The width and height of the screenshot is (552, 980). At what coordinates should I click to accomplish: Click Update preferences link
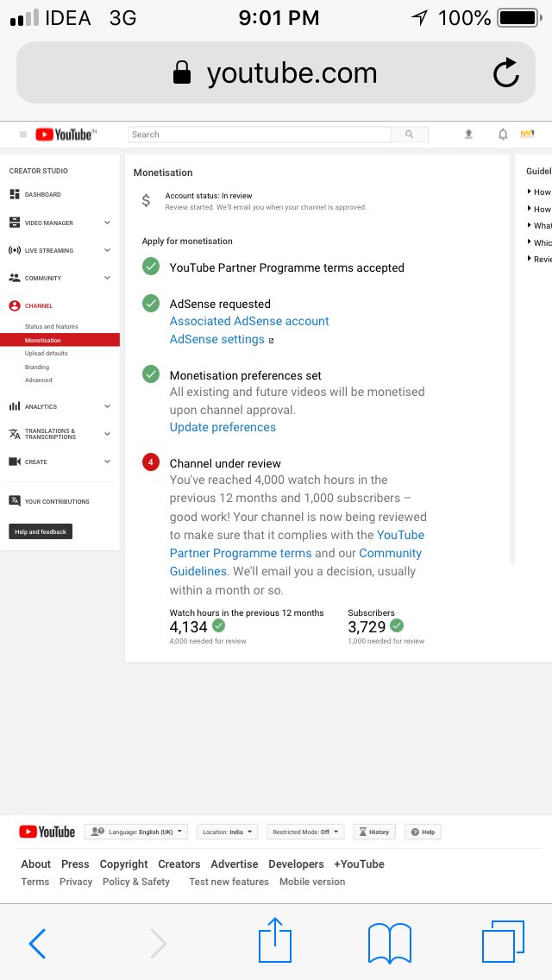(x=223, y=428)
